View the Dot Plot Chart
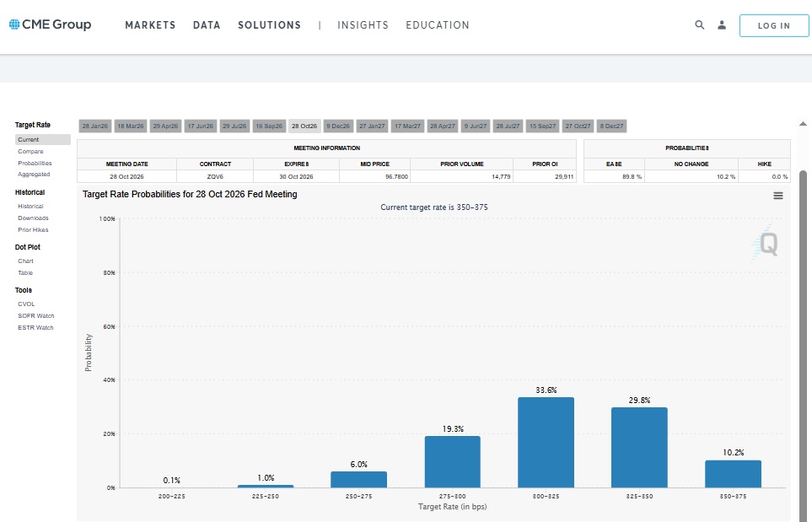Screen dimensions: 812x522 25,261
